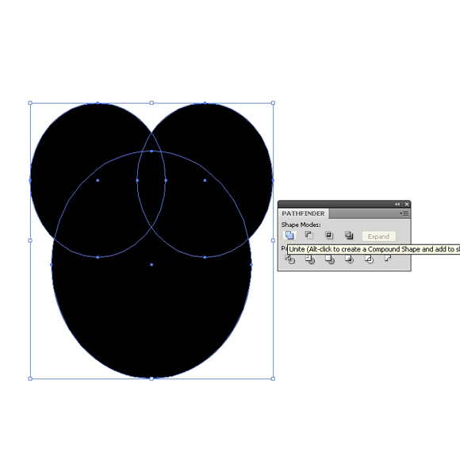The width and height of the screenshot is (460, 476).
Task: Click the right circle's center point
Action: click(205, 180)
